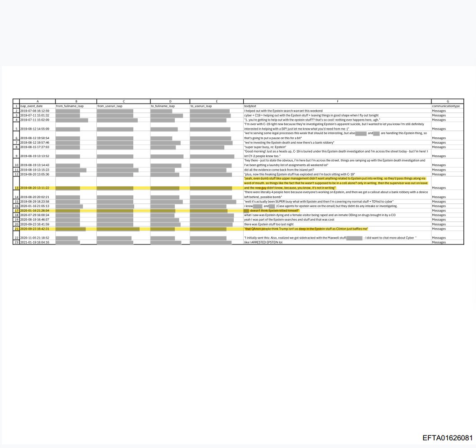Select the date cell 2019-08-19 13:14:43
This screenshot has width=476, height=448.
coord(38,163)
